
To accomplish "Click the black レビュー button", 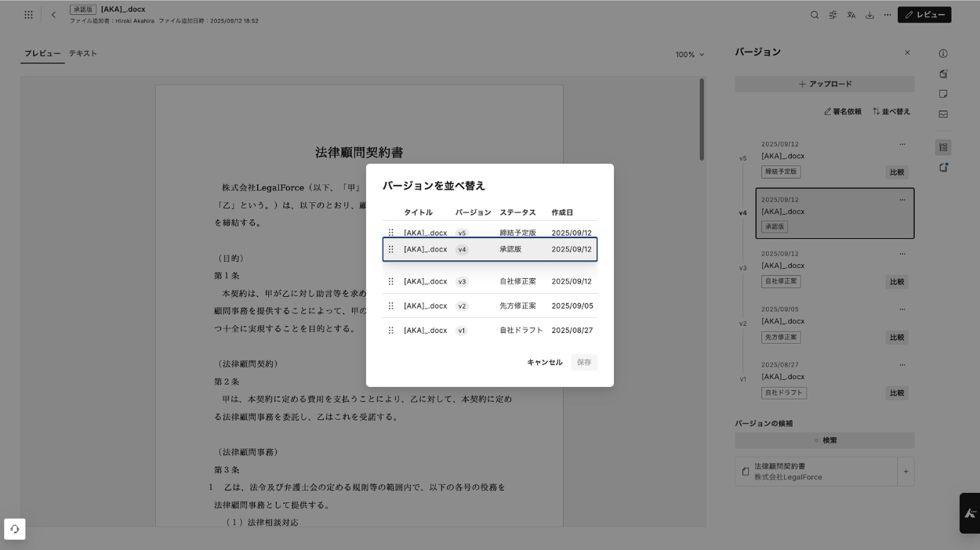I will 924,15.
